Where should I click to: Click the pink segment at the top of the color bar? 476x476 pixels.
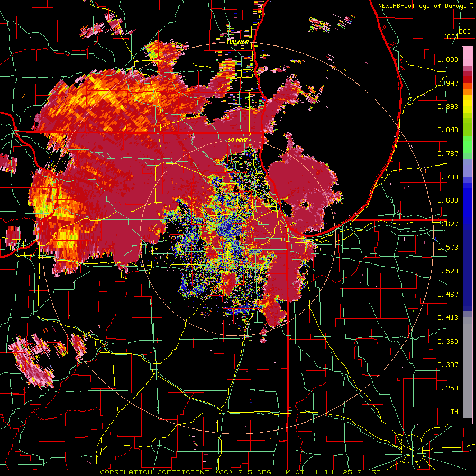point(467,57)
